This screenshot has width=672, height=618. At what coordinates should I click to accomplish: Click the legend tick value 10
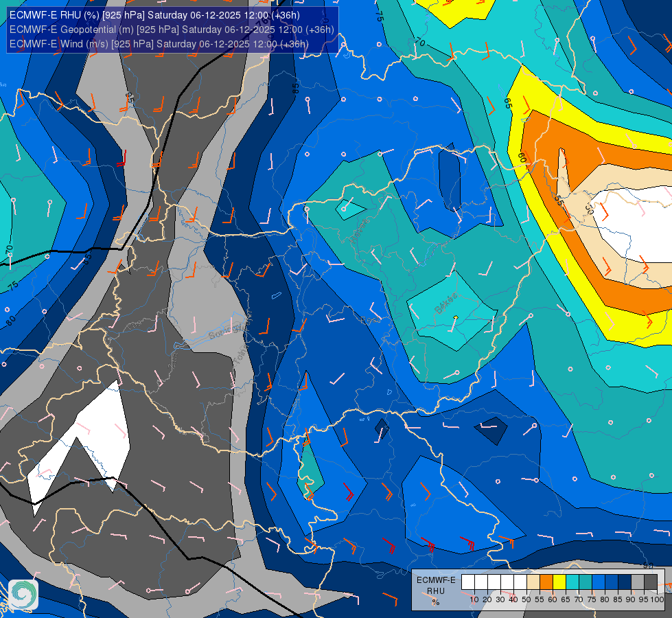point(474,599)
